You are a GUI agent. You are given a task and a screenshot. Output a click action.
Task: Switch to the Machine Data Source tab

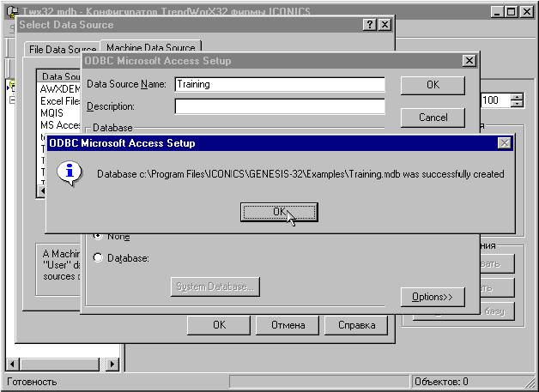point(150,47)
